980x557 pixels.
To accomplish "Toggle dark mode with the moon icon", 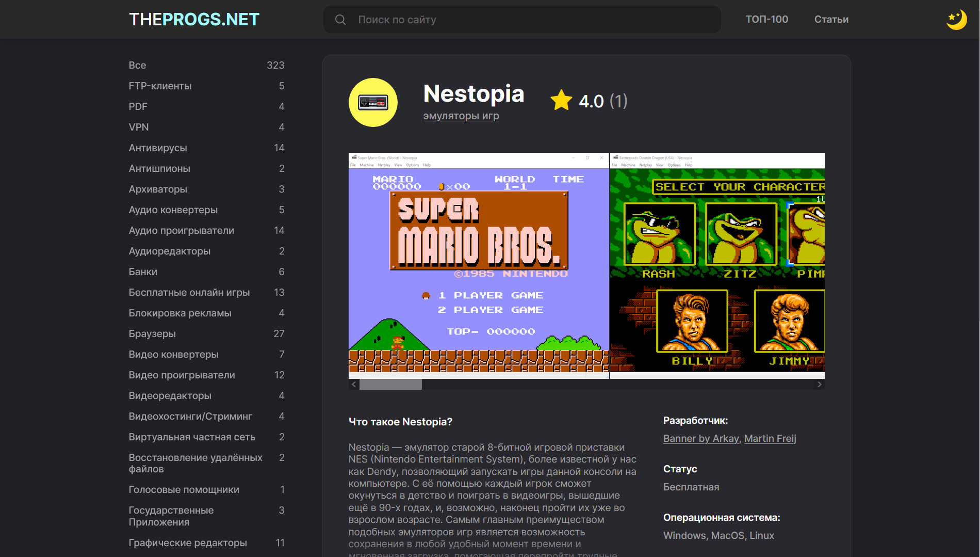I will coord(956,20).
